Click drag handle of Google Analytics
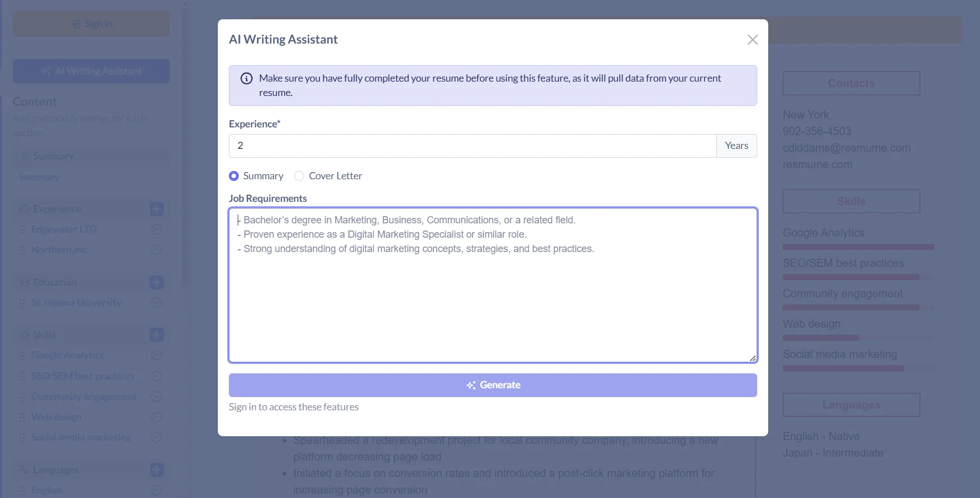 click(22, 356)
